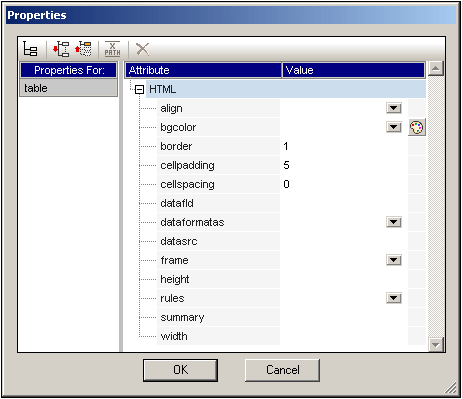Click the empty width value field

click(x=344, y=336)
